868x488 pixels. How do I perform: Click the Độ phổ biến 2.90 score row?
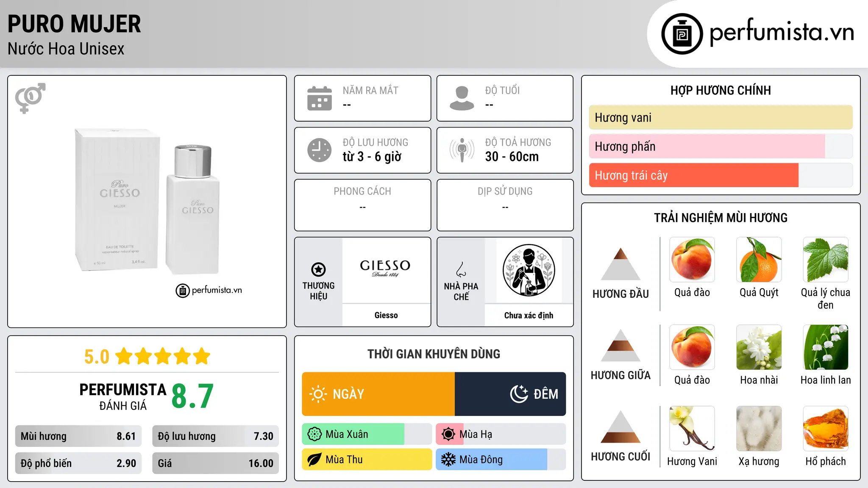78,463
